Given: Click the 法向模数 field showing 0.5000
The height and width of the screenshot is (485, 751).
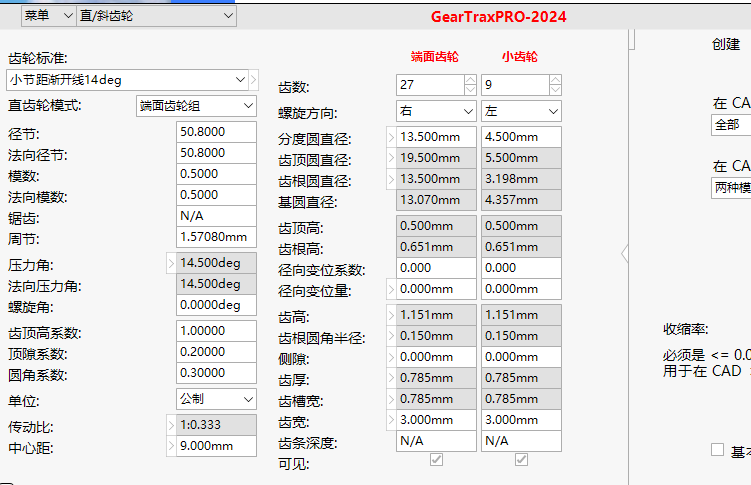Looking at the screenshot, I should (x=216, y=195).
